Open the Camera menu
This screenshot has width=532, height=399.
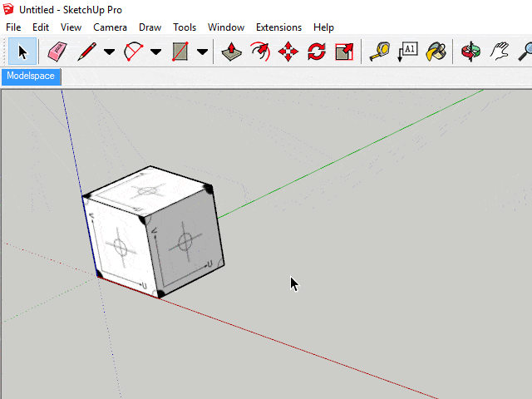(110, 27)
